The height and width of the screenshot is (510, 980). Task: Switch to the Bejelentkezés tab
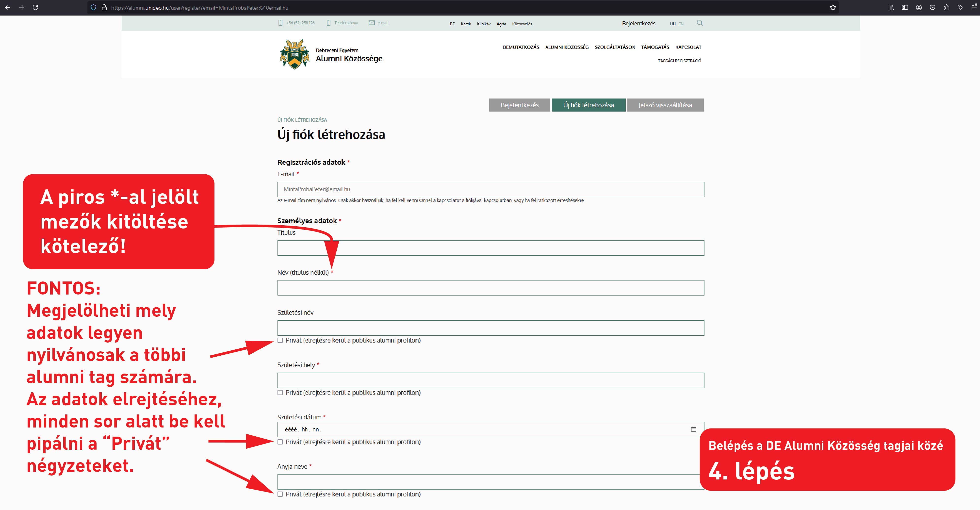(x=520, y=105)
